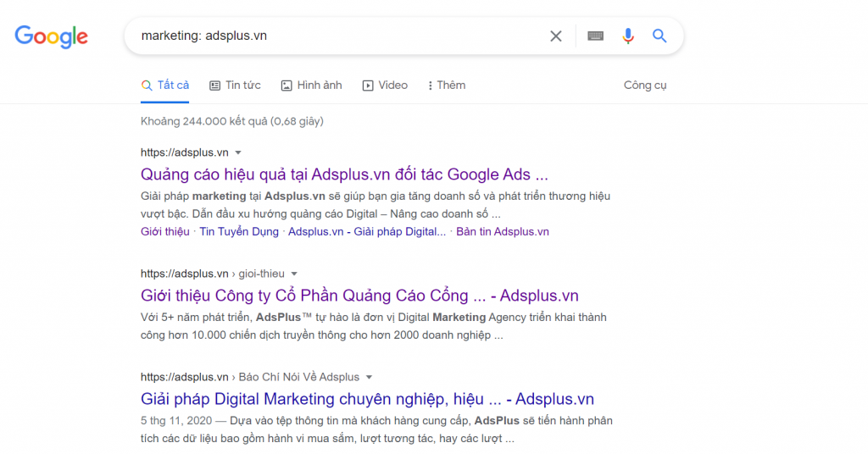
Task: Expand dropdown arrow next to Báo Chí Nói Về Adsplus
Action: click(x=370, y=377)
